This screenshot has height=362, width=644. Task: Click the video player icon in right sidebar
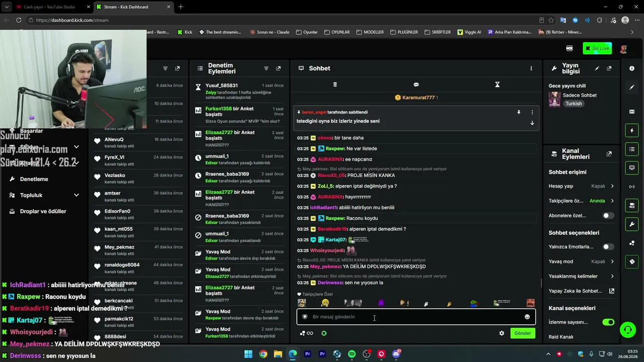(632, 112)
